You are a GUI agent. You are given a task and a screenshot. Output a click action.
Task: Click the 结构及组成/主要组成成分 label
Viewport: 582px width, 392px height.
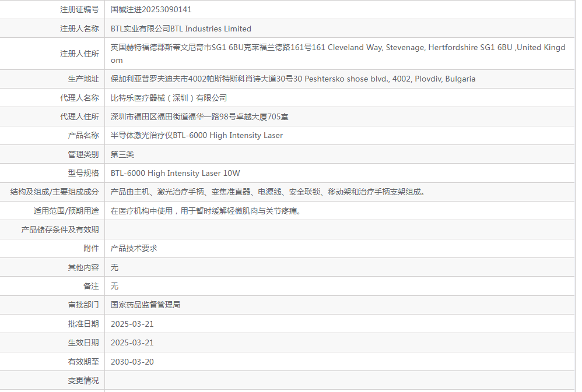click(x=55, y=192)
